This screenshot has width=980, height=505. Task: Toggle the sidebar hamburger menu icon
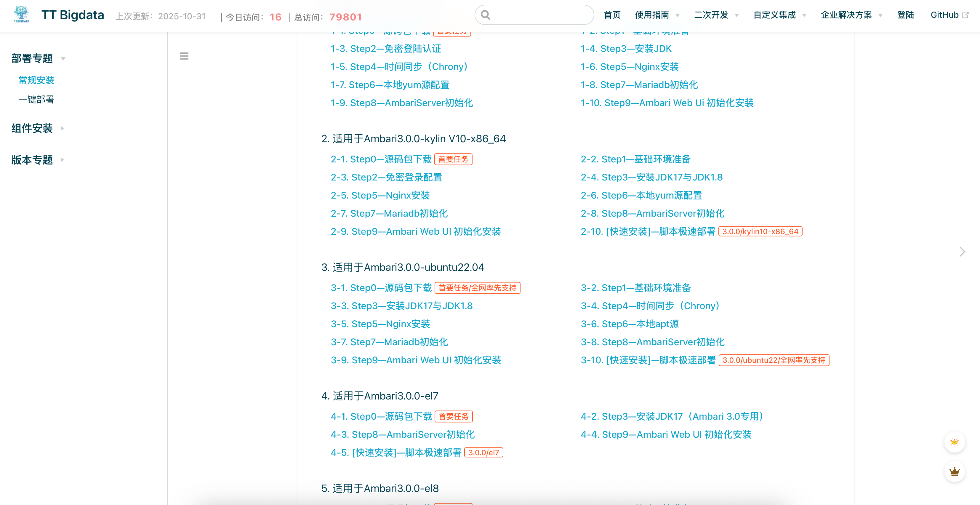184,56
